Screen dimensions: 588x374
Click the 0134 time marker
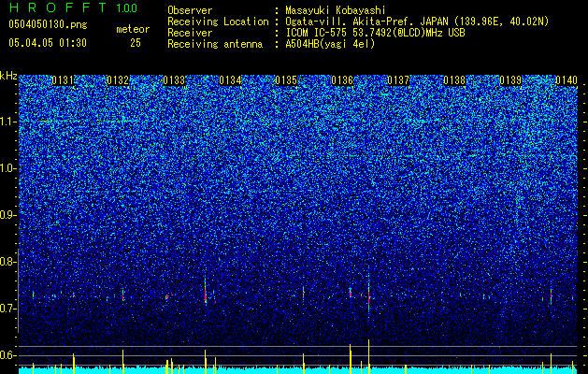click(x=230, y=80)
